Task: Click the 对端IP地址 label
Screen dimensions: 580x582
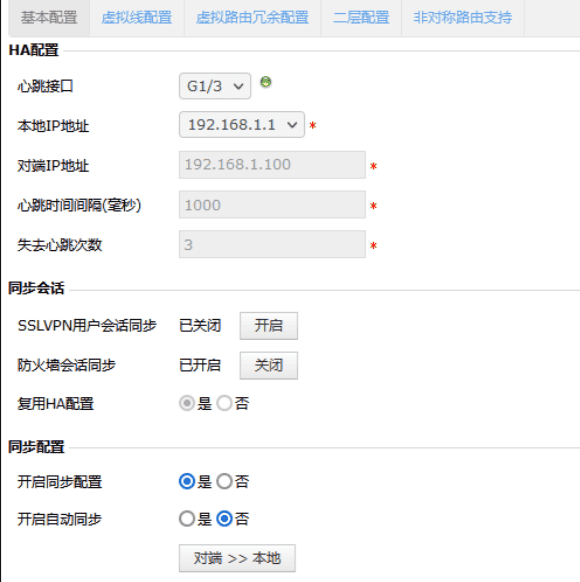Action: click(53, 166)
